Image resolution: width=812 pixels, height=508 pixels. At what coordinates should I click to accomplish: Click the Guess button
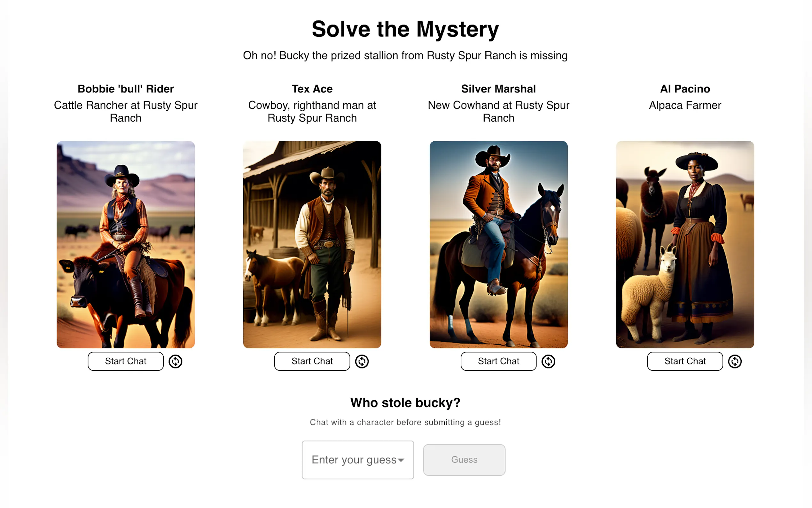(464, 460)
